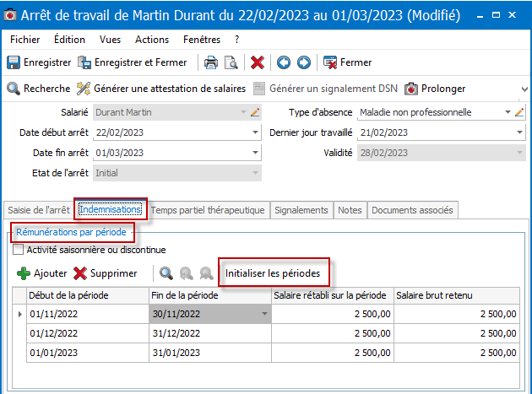Screen dimensions: 532x394
Task: Open the Documents associés tab
Action: [x=412, y=210]
